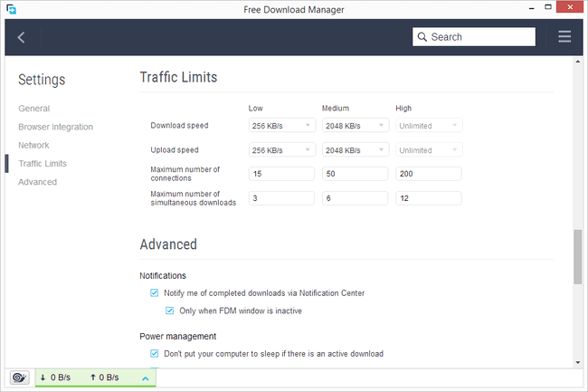The height and width of the screenshot is (392, 588).
Task: Toggle snail mode icon in status bar
Action: tap(20, 378)
